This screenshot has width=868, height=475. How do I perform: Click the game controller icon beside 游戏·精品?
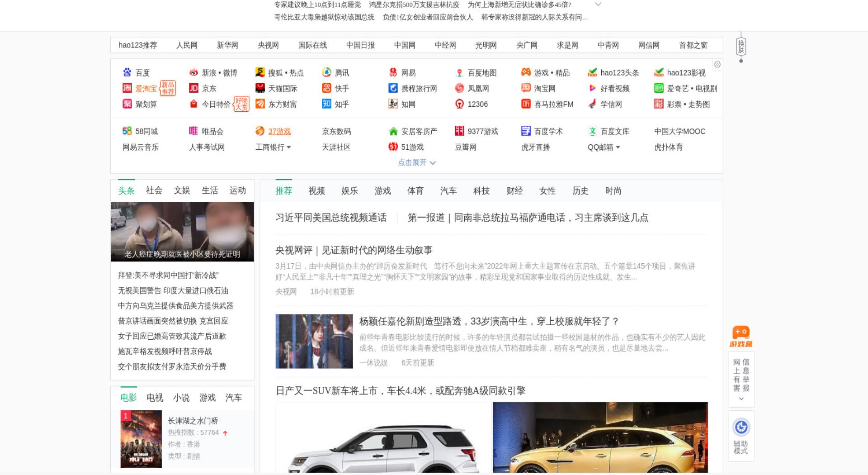[526, 72]
